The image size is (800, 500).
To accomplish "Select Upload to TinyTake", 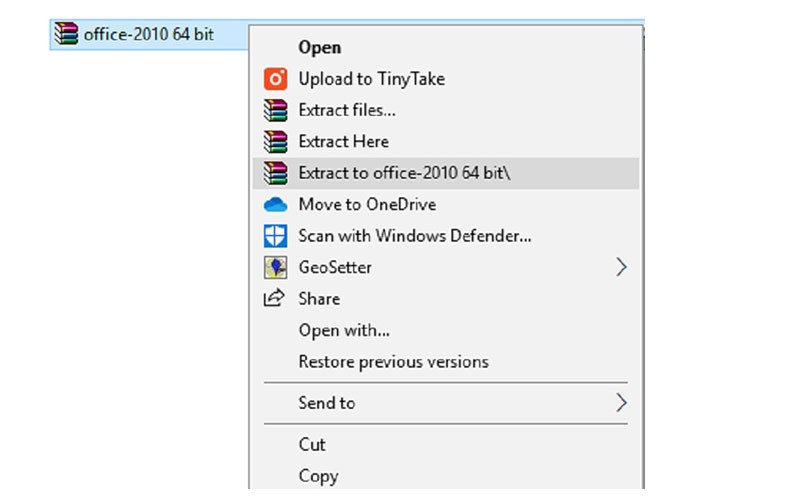I will (445, 79).
